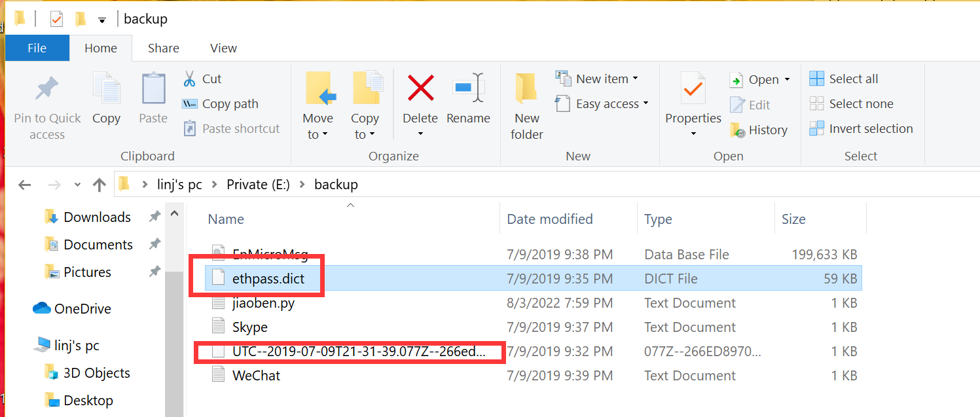Screen dimensions: 980x417
Task: Click the Properties icon in the title bar
Action: 56,19
